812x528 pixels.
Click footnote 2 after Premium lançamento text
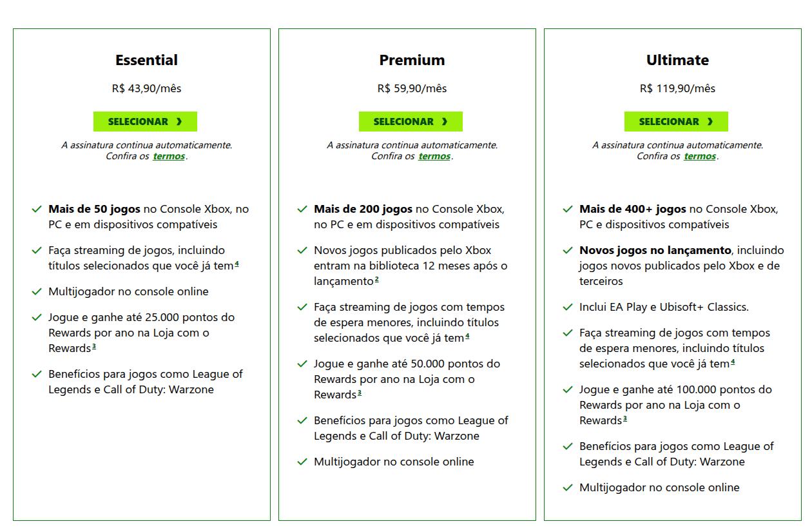376,279
